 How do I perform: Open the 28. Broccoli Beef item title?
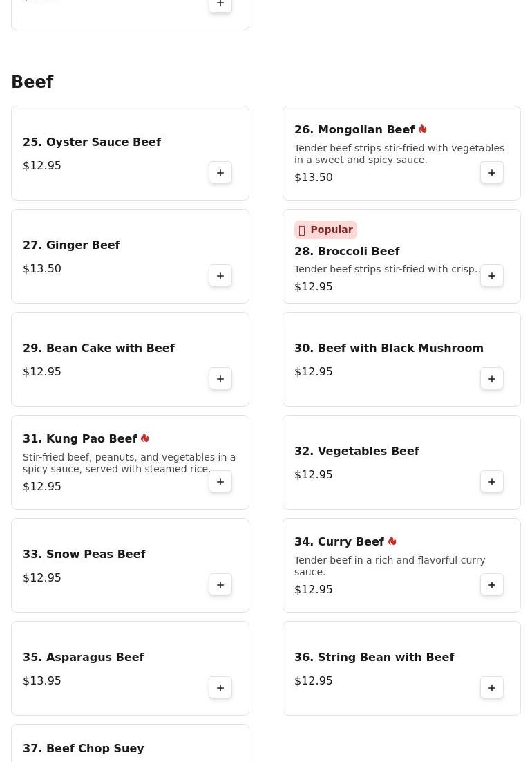tap(347, 251)
